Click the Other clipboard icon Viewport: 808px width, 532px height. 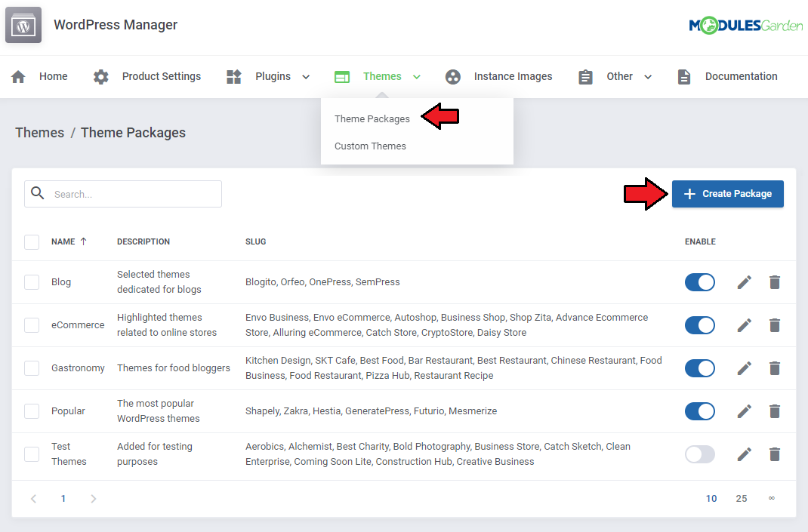(x=585, y=77)
